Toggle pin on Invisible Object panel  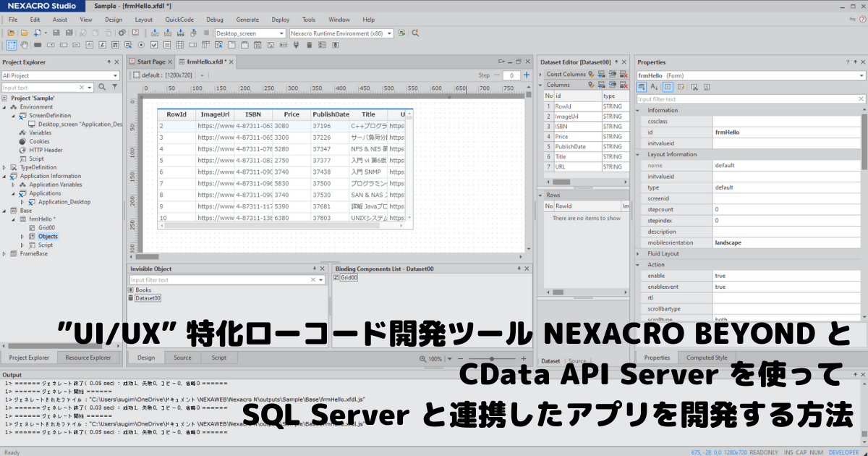pos(313,269)
